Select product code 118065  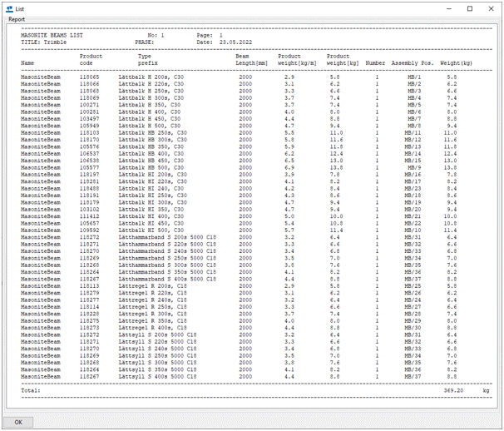tap(89, 77)
